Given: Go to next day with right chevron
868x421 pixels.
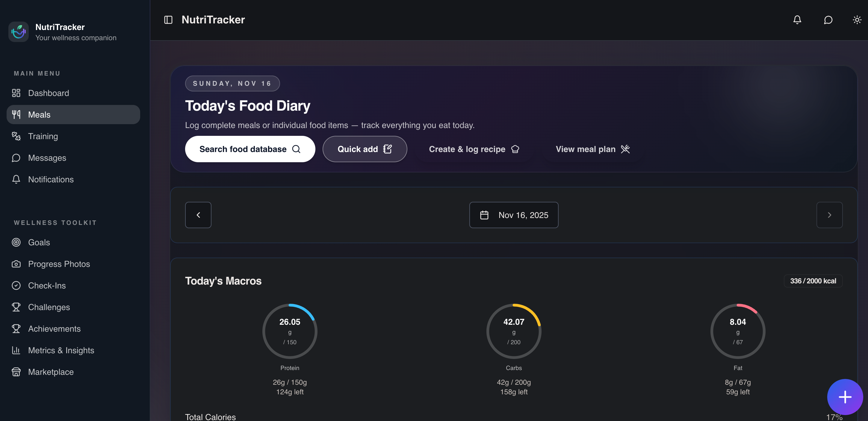Looking at the screenshot, I should tap(829, 215).
